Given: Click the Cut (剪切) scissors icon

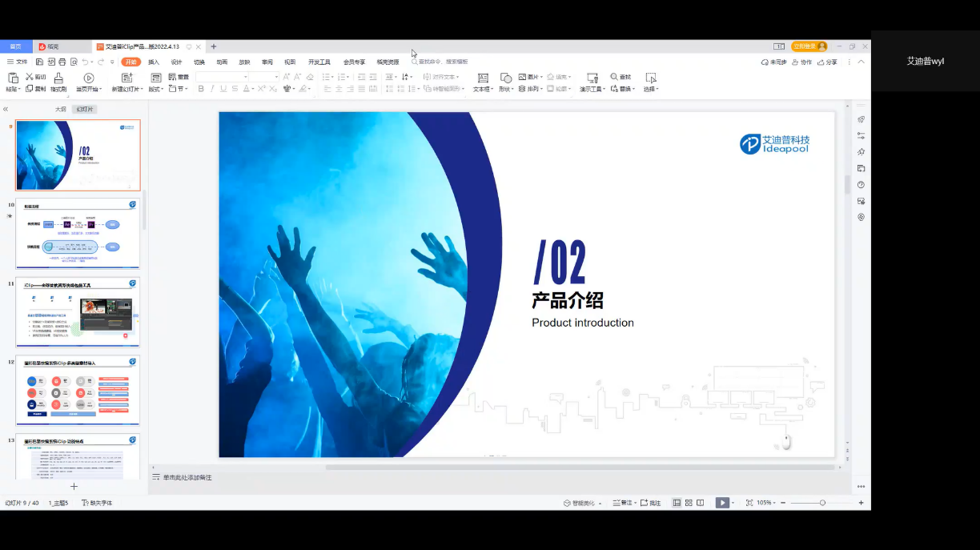Looking at the screenshot, I should pos(30,77).
